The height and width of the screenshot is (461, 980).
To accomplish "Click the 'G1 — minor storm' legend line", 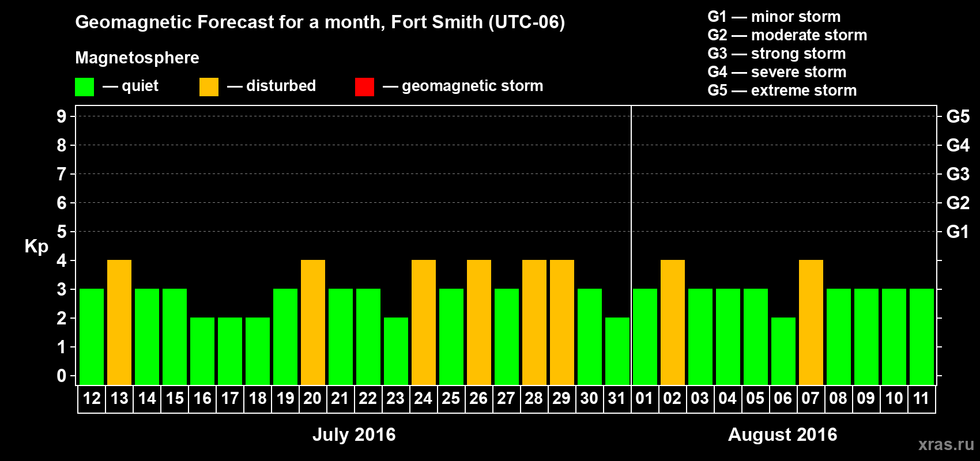I will [x=774, y=17].
